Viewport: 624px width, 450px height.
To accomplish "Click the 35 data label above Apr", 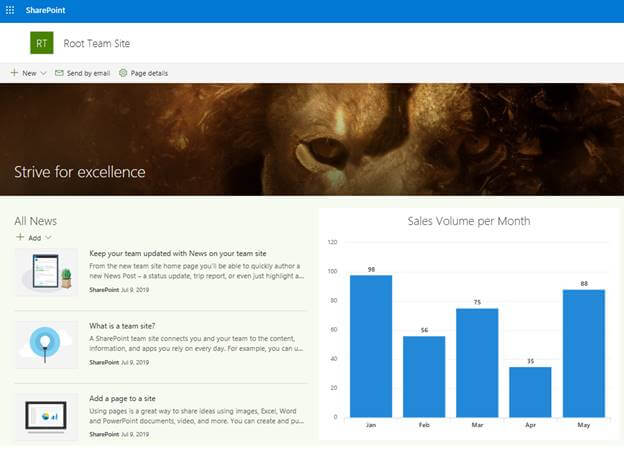I will (x=530, y=361).
